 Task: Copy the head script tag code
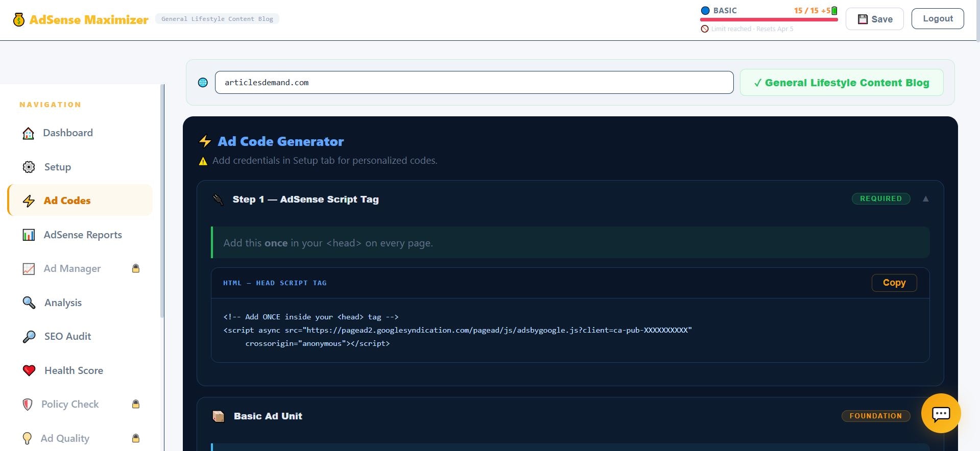pos(894,283)
